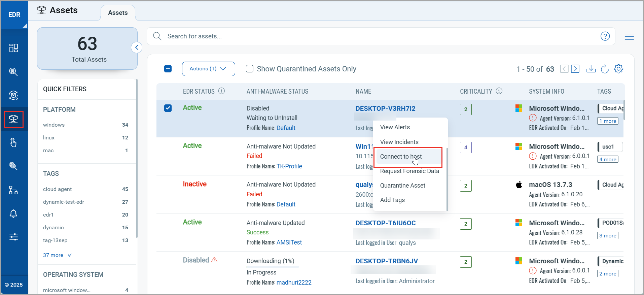The height and width of the screenshot is (295, 644).
Task: Open the Assets icon in sidebar
Action: (x=13, y=119)
